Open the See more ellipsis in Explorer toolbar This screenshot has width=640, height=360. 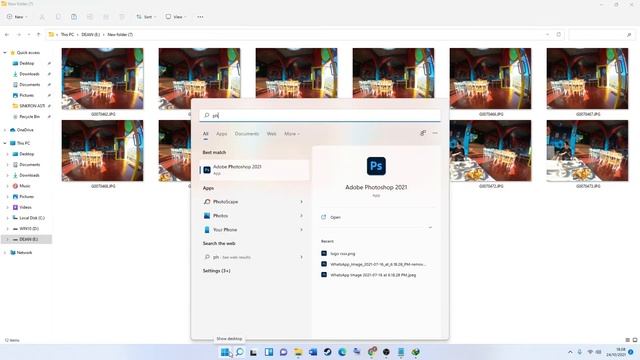(200, 17)
